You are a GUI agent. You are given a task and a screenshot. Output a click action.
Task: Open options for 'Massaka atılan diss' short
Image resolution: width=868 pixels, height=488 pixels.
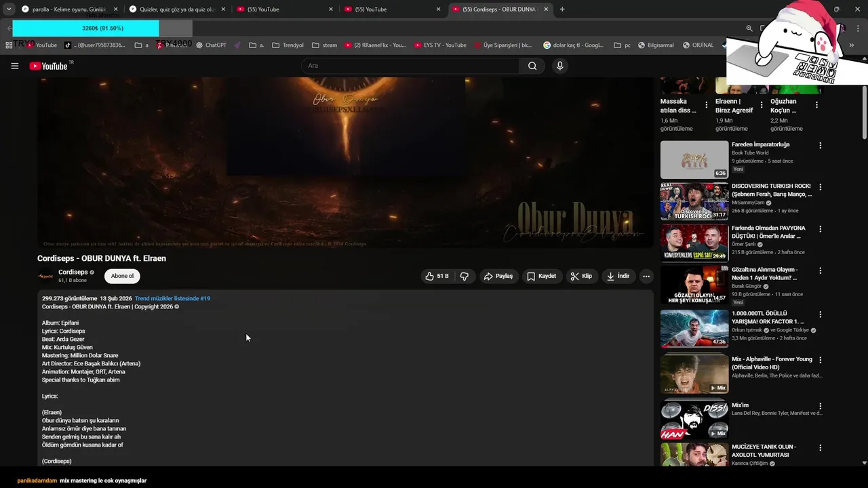pyautogui.click(x=707, y=105)
